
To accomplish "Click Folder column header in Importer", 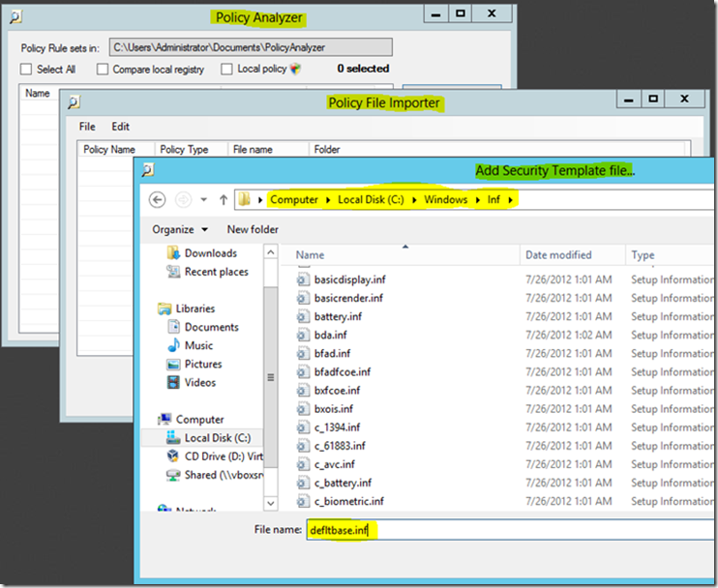I will (x=327, y=150).
